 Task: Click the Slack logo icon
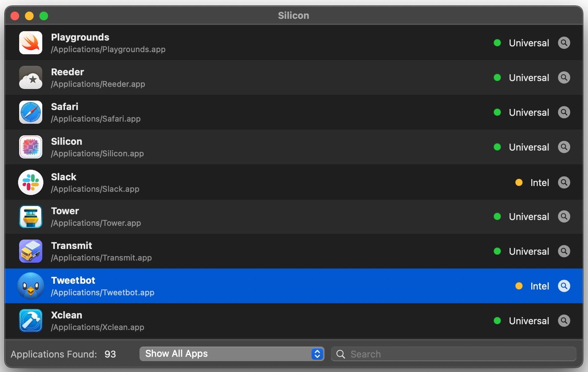(x=31, y=182)
